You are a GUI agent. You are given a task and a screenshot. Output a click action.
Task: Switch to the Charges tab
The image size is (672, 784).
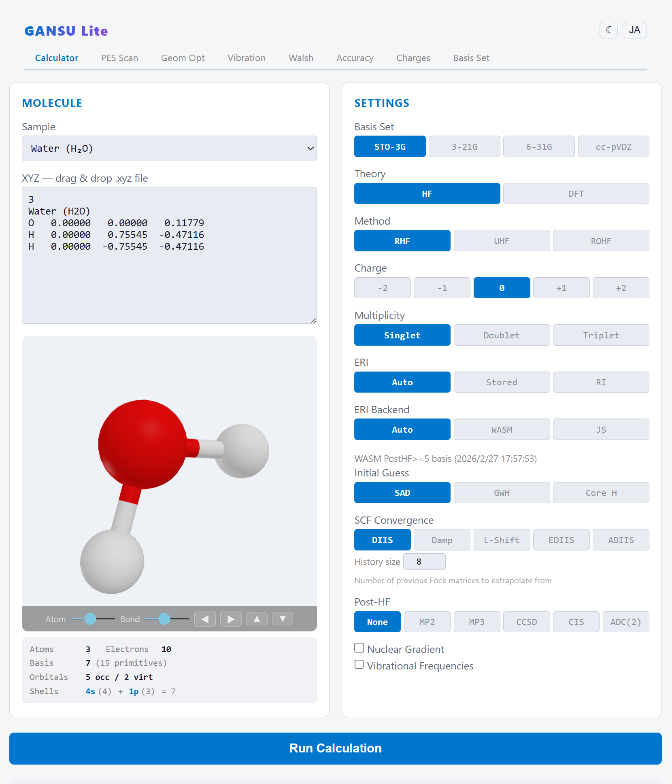coord(413,58)
